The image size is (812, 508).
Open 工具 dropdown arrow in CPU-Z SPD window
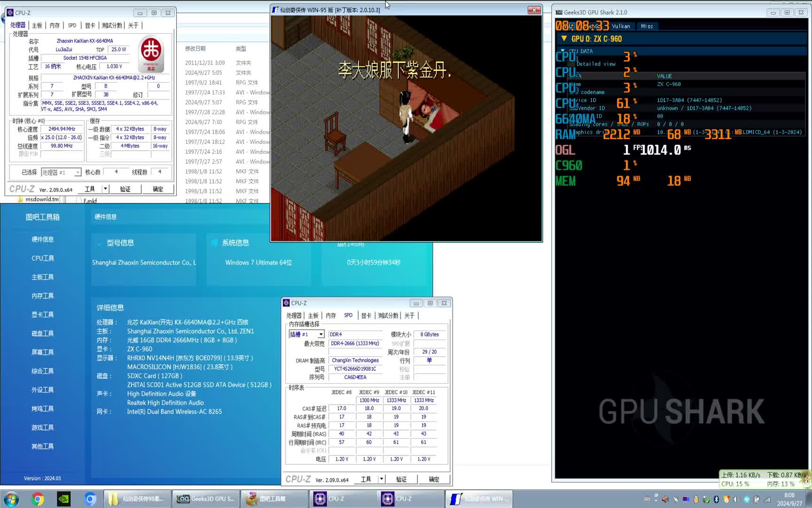click(x=382, y=479)
